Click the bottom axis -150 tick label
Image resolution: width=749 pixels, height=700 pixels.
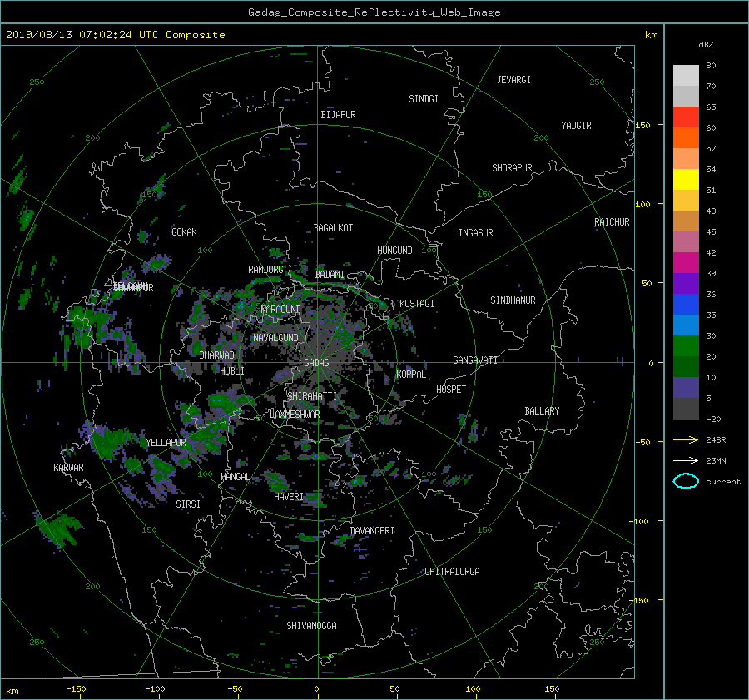pyautogui.click(x=76, y=689)
